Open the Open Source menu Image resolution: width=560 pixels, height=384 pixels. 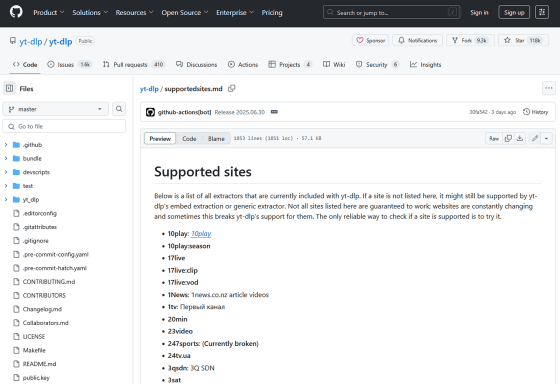tap(185, 13)
